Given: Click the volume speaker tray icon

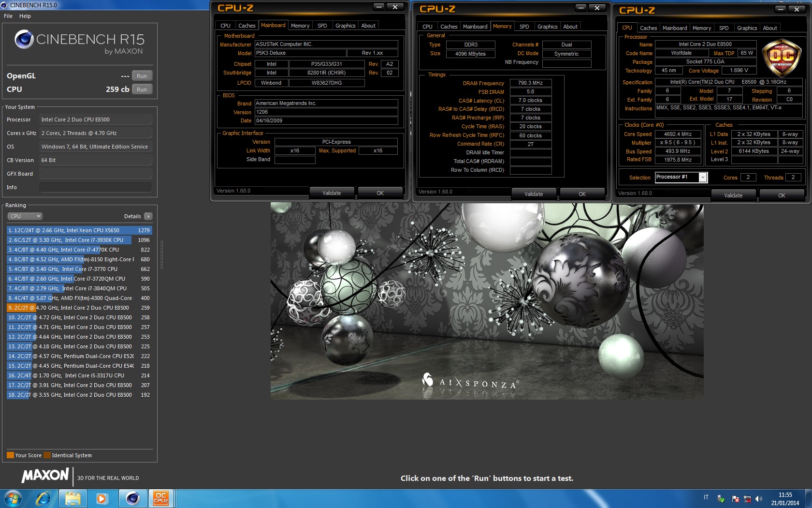Looking at the screenshot, I should click(758, 499).
